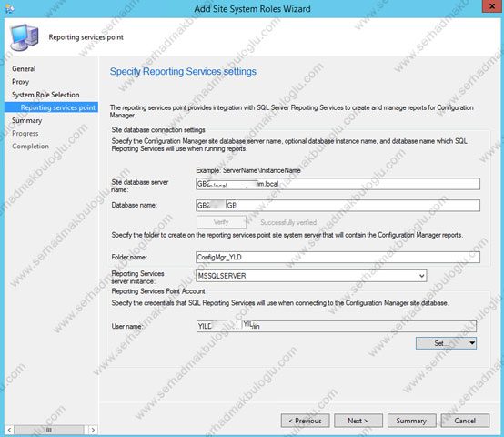This screenshot has width=504, height=437.
Task: Click the Summary button at bottom
Action: [411, 421]
